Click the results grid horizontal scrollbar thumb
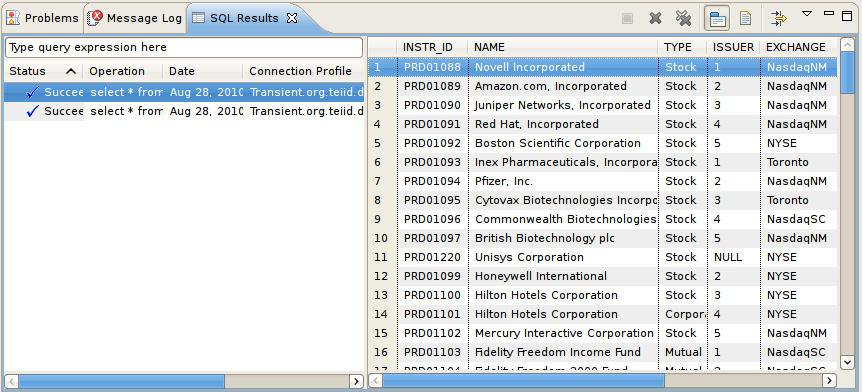 [523, 380]
